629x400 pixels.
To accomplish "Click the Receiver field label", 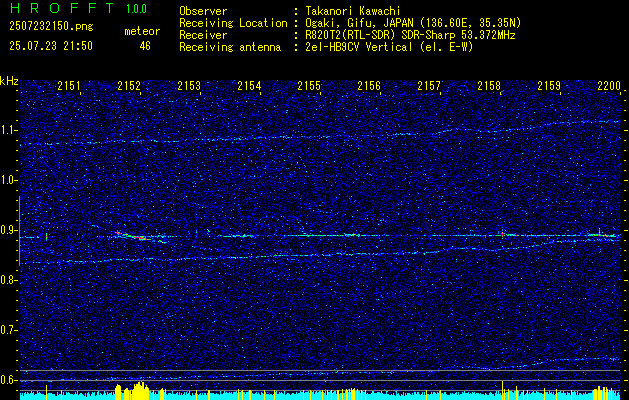I will 203,35.
